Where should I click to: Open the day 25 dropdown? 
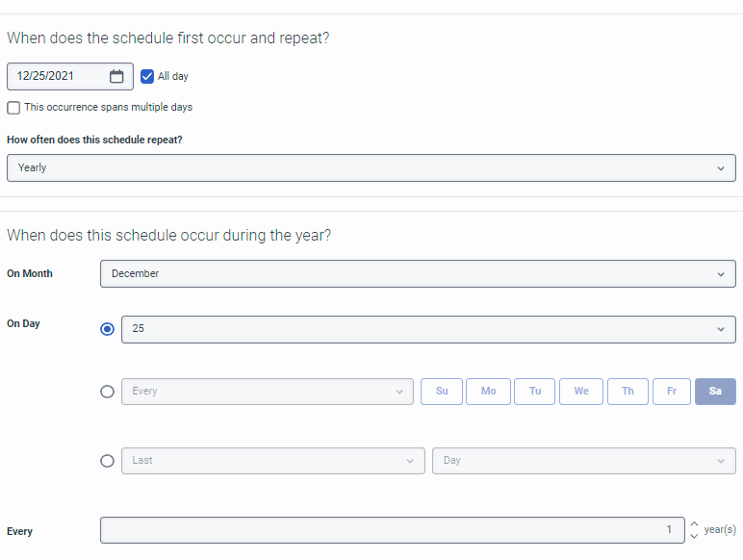[428, 329]
